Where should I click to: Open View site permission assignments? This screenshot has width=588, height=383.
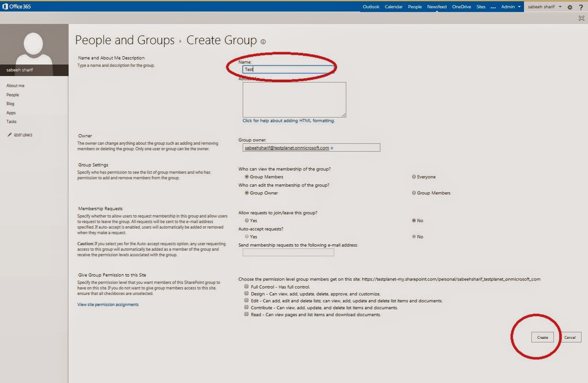coord(107,305)
